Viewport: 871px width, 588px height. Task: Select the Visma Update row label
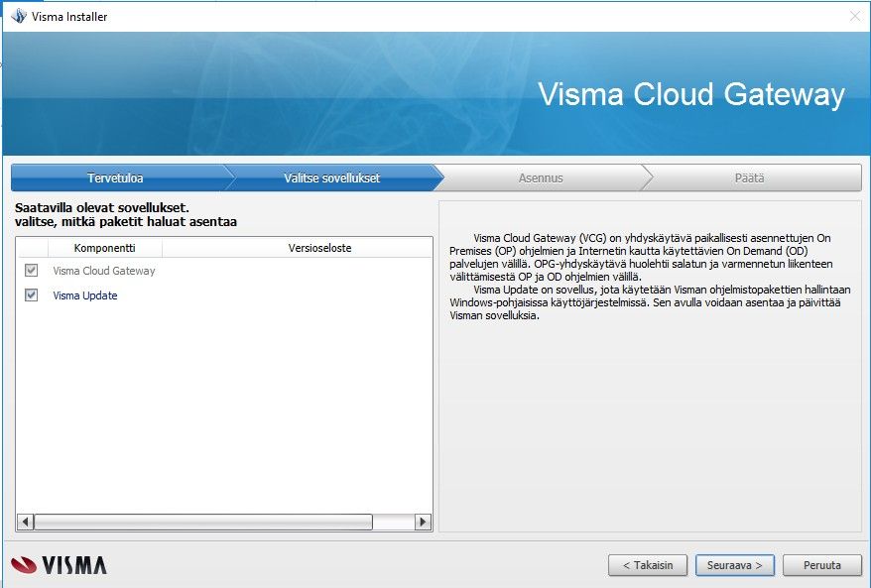point(85,295)
